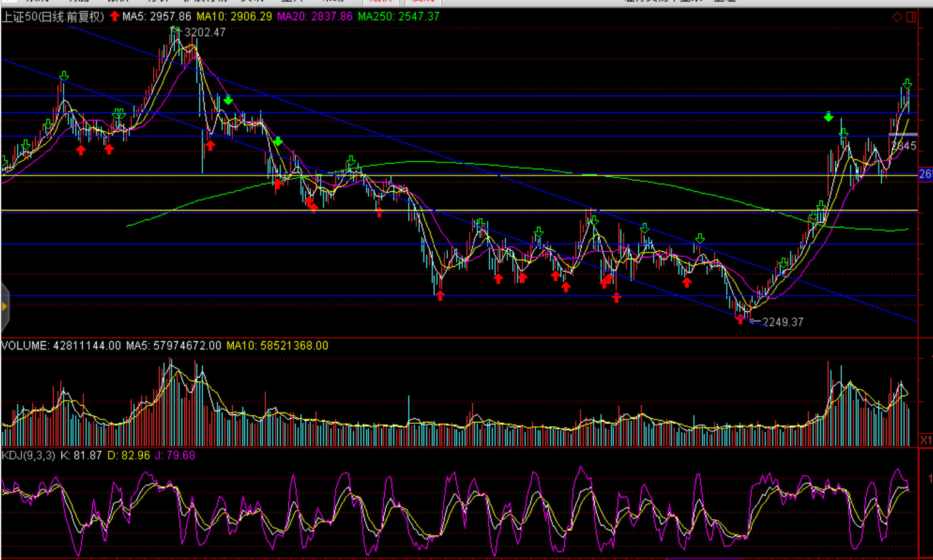Click the 2249.37 lowest price label
This screenshot has height=560, width=933.
(782, 322)
